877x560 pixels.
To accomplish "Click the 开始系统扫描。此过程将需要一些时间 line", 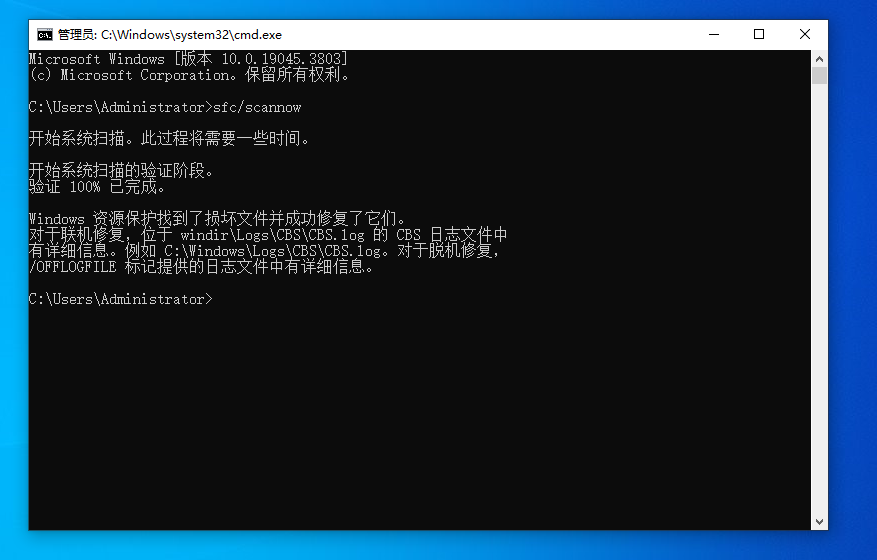I will 169,138.
